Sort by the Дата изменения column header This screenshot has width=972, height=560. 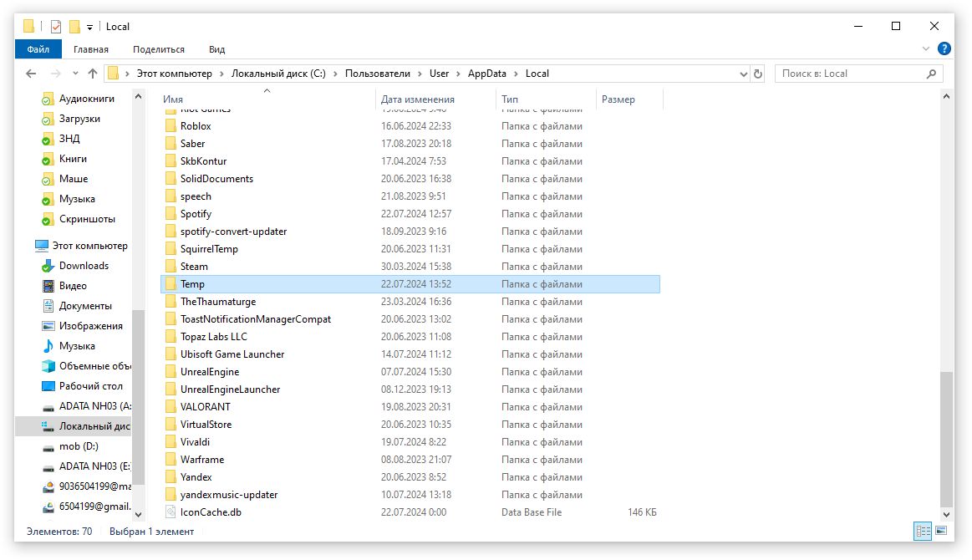coord(417,99)
